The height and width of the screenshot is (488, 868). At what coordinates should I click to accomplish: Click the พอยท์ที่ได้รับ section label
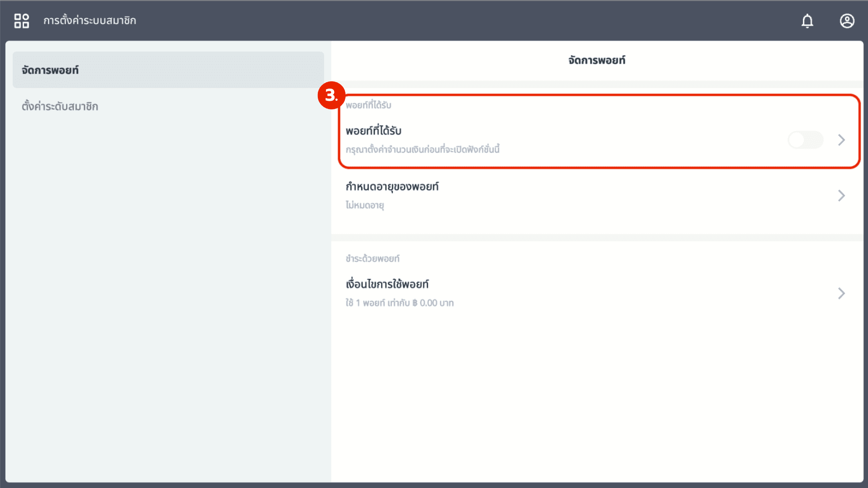[368, 105]
